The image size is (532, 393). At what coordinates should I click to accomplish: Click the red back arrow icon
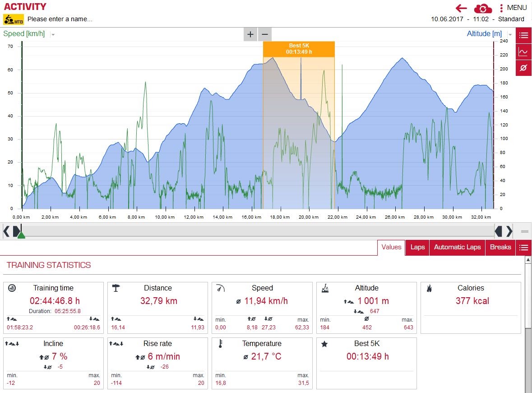[461, 8]
